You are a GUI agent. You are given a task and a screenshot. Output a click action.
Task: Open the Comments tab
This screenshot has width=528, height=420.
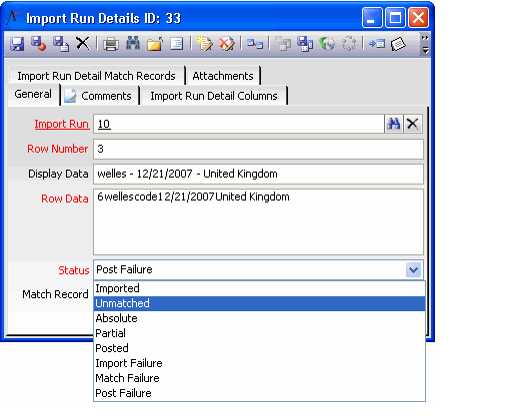click(x=100, y=96)
